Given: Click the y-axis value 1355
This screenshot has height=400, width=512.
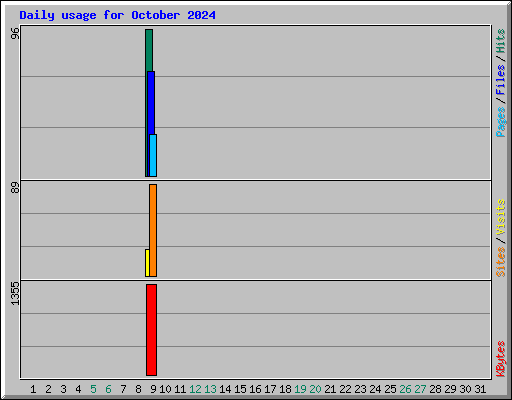Looking at the screenshot, I should tap(15, 293).
